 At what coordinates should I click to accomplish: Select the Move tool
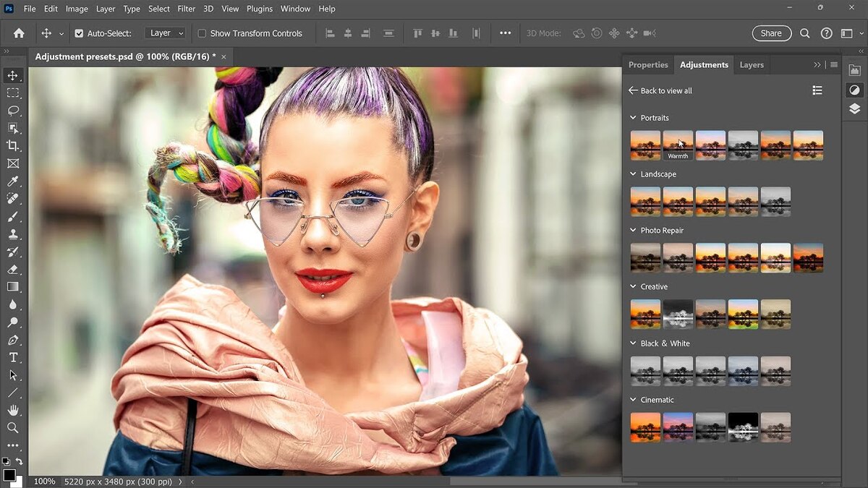click(x=13, y=75)
